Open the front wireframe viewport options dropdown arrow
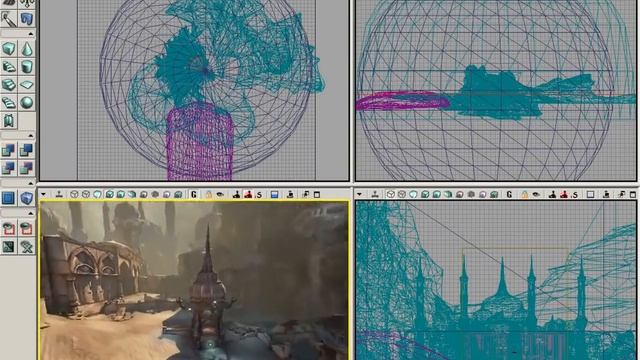This screenshot has width=640, height=360. 359,195
